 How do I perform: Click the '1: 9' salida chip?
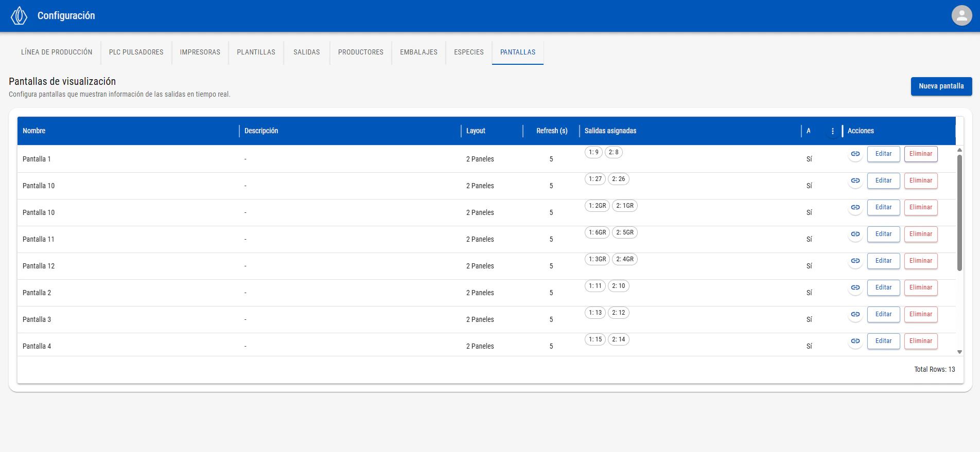[x=593, y=152]
